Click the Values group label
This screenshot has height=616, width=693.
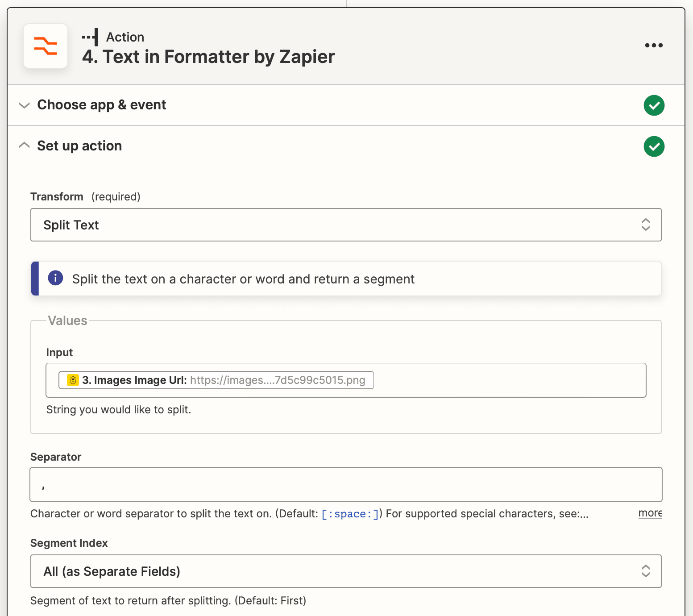click(x=67, y=320)
